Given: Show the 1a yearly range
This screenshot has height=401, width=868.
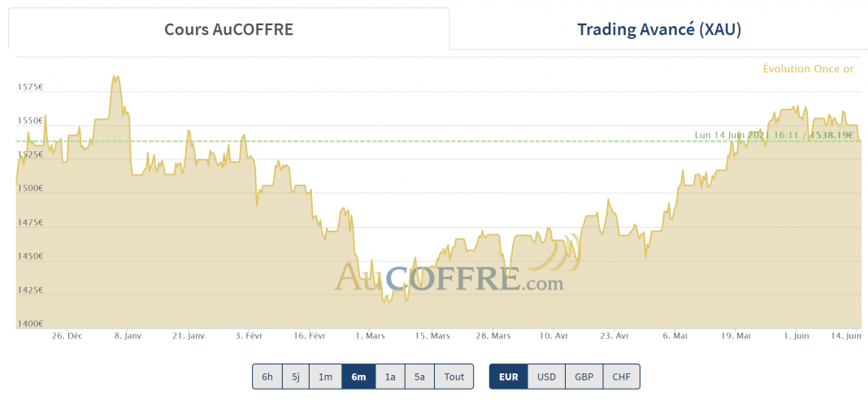Looking at the screenshot, I should coord(389,377).
